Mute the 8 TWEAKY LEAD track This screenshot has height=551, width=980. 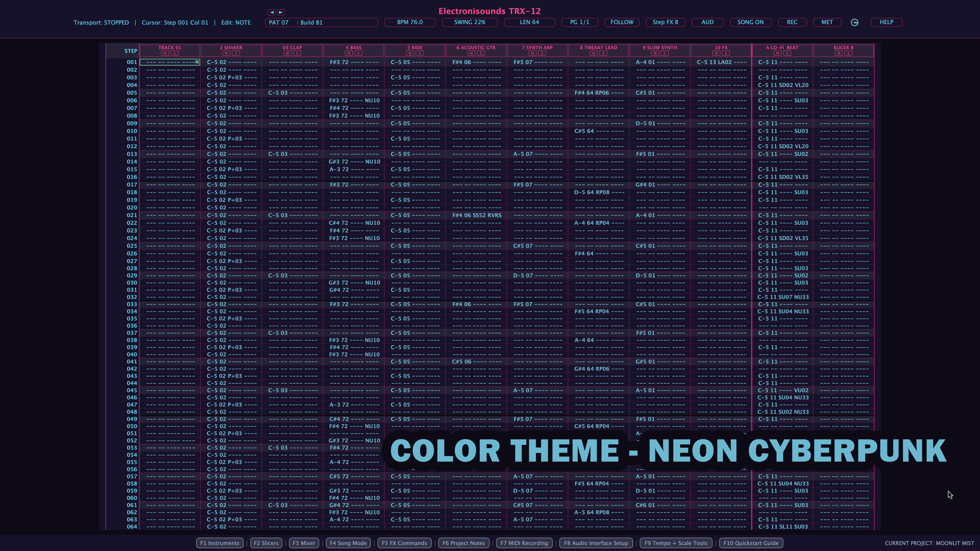[x=593, y=53]
